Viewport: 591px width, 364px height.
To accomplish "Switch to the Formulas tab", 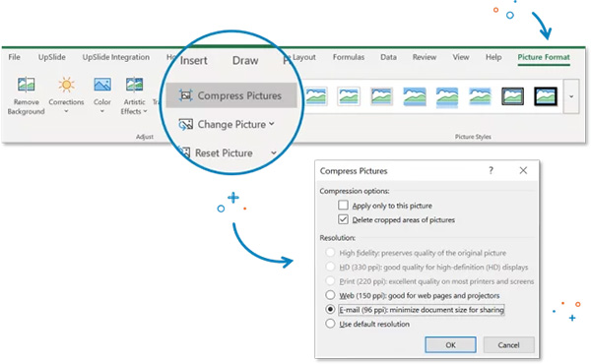I will (x=349, y=57).
